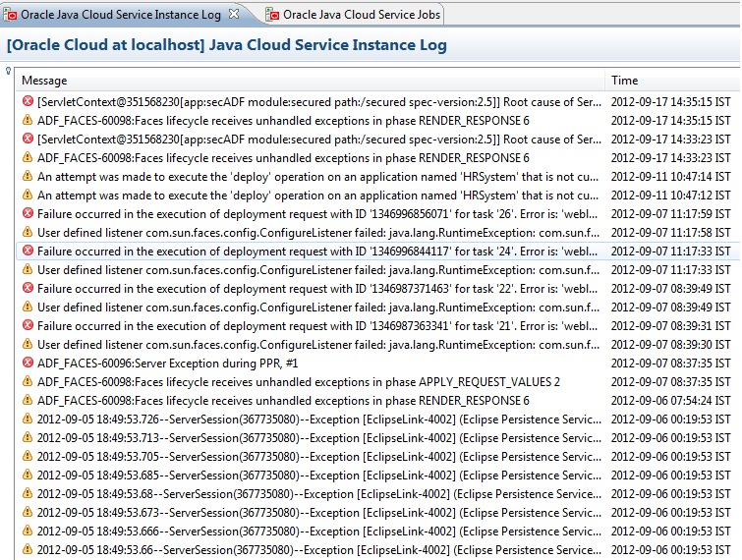Click time cell '2012-09-17 14:33:23 IST' of ServletContext row

click(x=670, y=140)
